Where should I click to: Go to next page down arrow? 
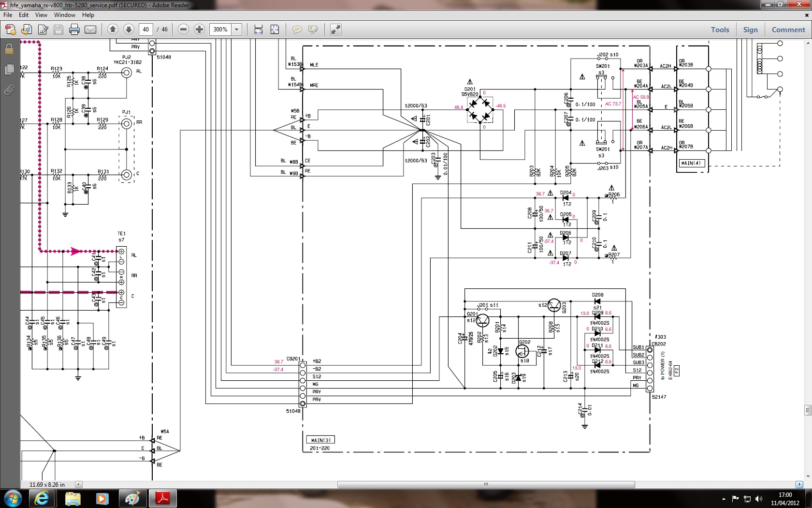pos(129,30)
